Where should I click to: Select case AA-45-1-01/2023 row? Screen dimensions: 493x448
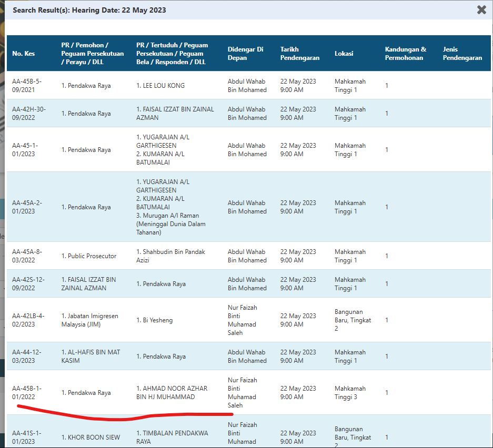(248, 149)
